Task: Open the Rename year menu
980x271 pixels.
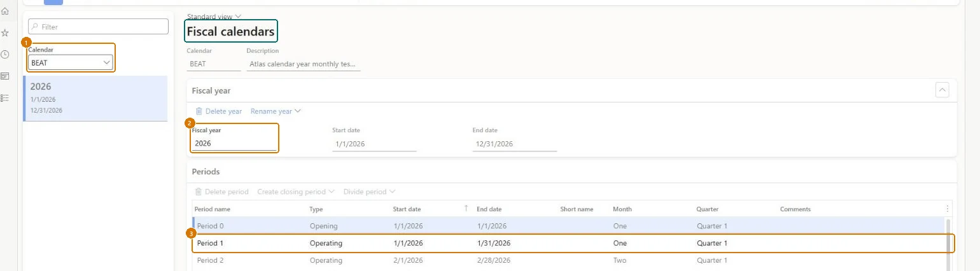Action: (x=276, y=111)
